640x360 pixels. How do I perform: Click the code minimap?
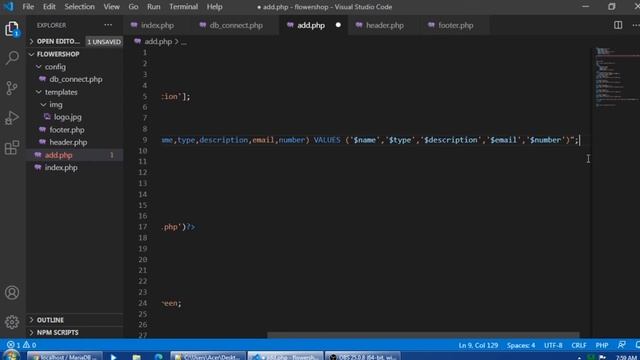pyautogui.click(x=616, y=78)
